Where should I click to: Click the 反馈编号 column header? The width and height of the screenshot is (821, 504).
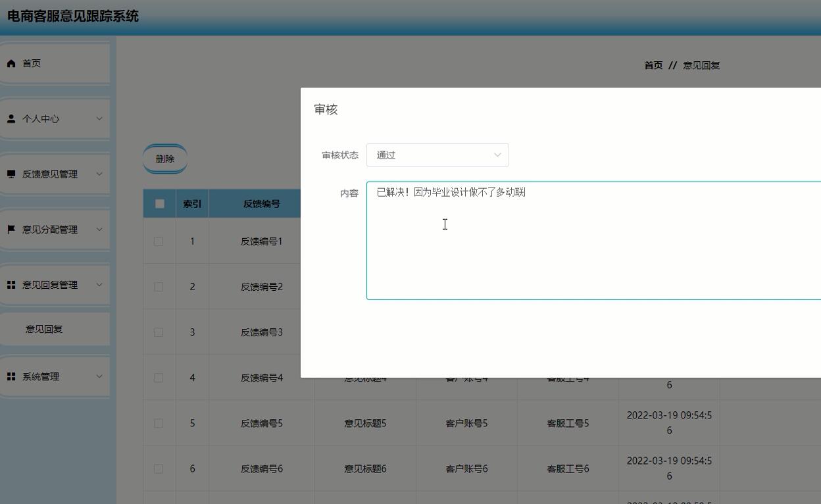pyautogui.click(x=262, y=204)
